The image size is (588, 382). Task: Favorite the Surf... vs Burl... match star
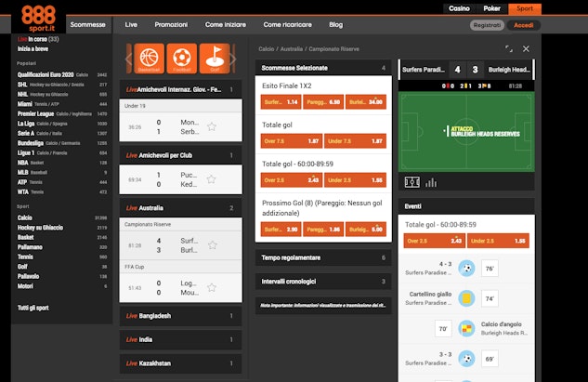tap(212, 245)
